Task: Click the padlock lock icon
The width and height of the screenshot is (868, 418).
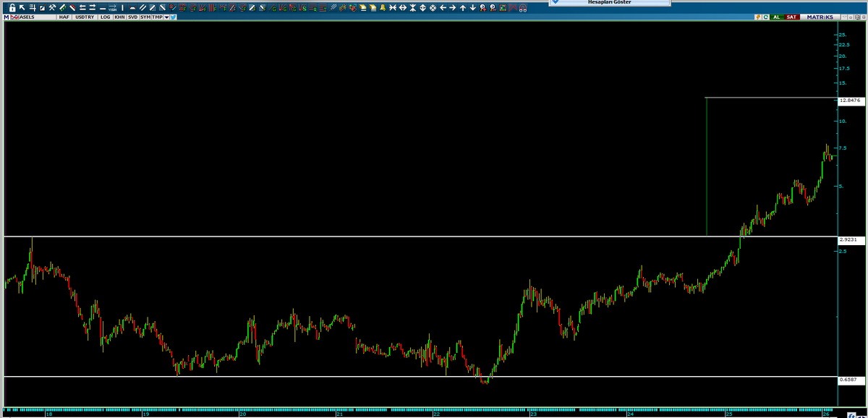Action: click(x=12, y=8)
